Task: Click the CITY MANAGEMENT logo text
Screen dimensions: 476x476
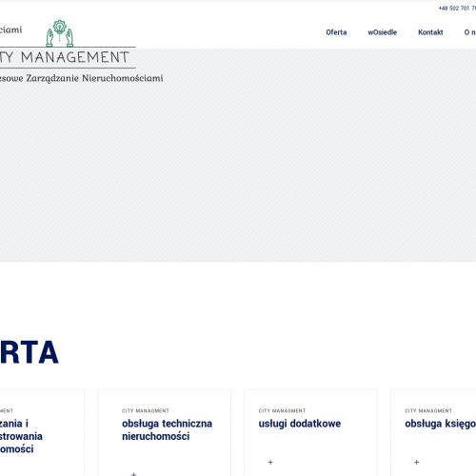Action: (65, 57)
